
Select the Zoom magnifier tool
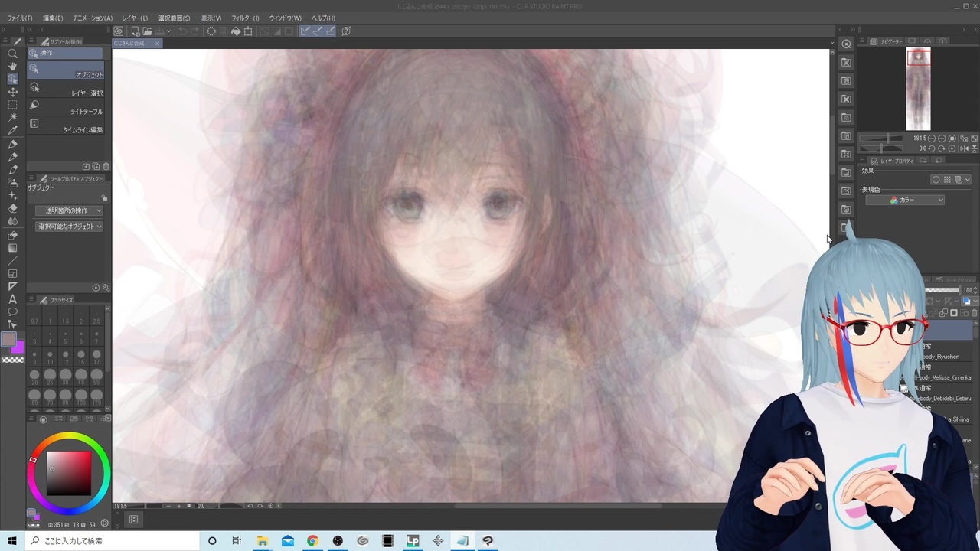pyautogui.click(x=13, y=54)
